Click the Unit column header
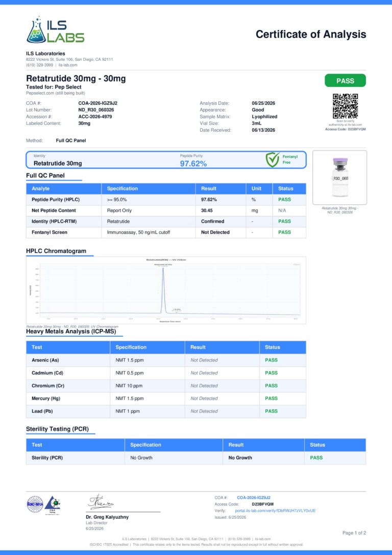This screenshot has width=392, height=555. (256, 189)
